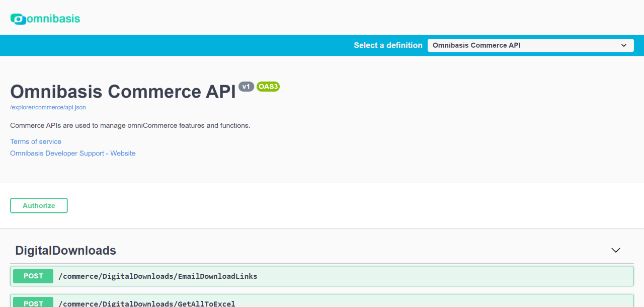This screenshot has width=644, height=307.
Task: Click the Omnibasis logo icon
Action: (18, 19)
